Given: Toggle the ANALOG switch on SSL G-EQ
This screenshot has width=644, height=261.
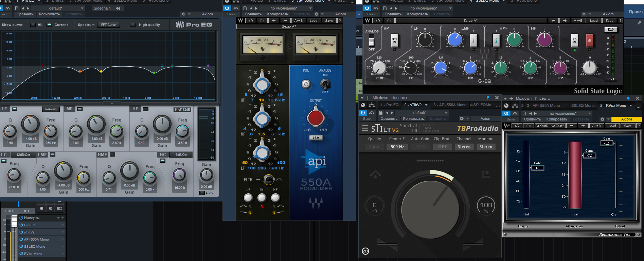Looking at the screenshot, I should tap(372, 41).
